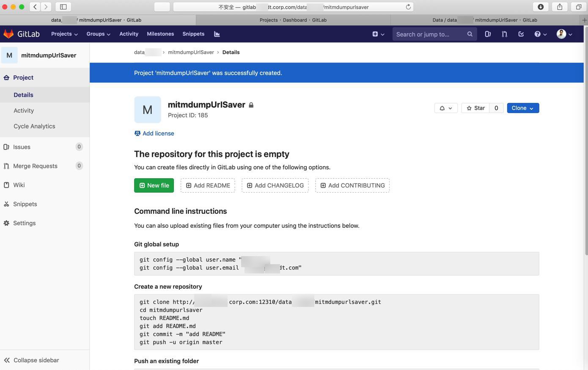The image size is (588, 370).
Task: Open the Clone dropdown
Action: point(523,108)
